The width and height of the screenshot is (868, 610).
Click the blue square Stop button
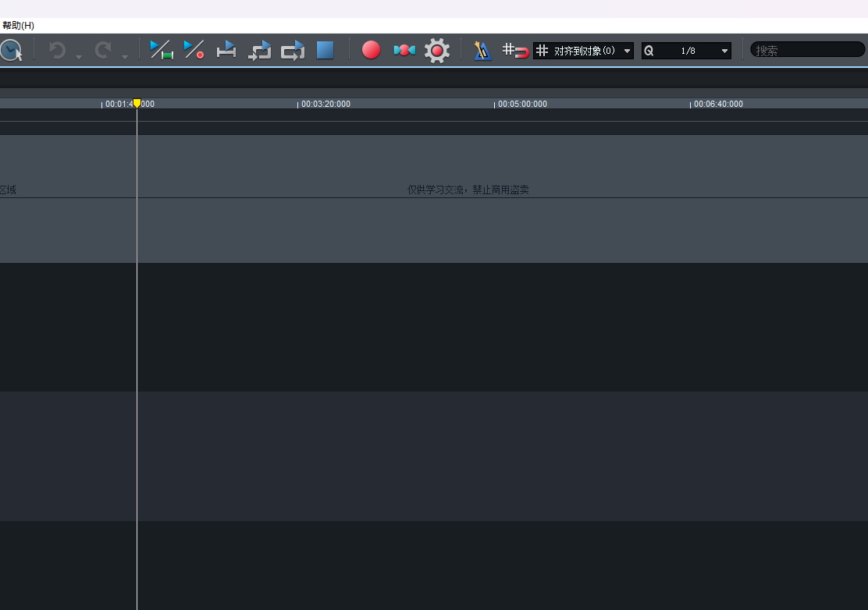325,50
